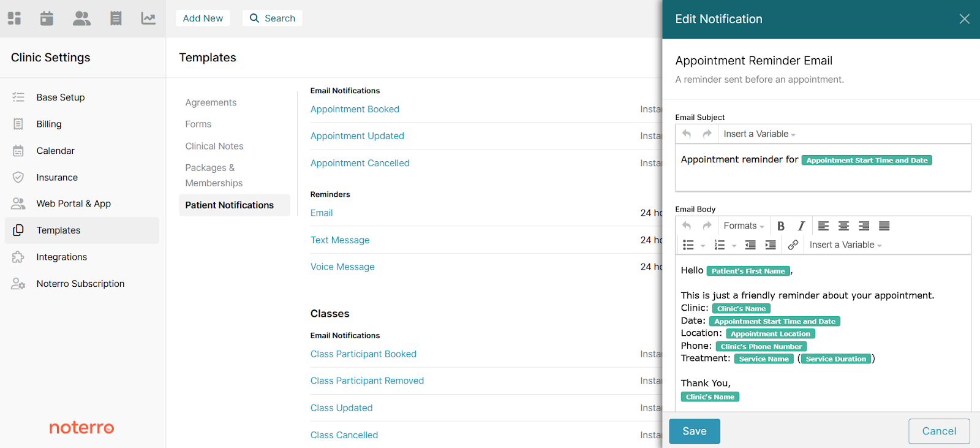
Task: Select Patient's First Name variable tag
Action: [748, 271]
